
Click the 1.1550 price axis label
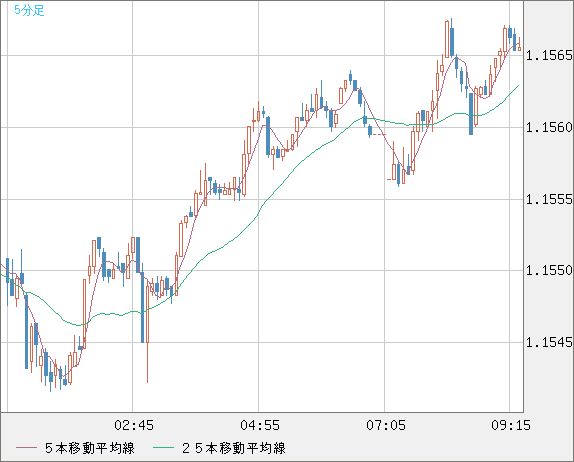pyautogui.click(x=549, y=271)
